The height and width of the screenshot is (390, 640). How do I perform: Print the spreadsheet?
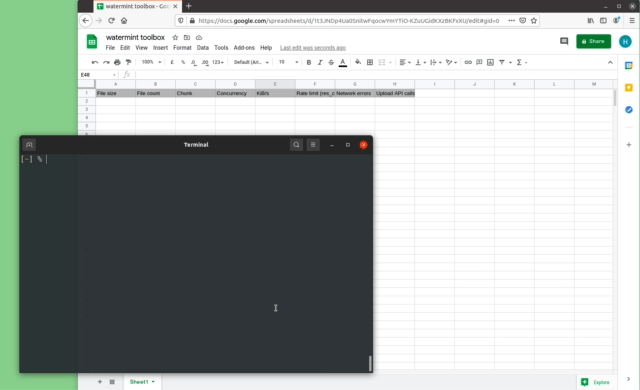[117, 62]
